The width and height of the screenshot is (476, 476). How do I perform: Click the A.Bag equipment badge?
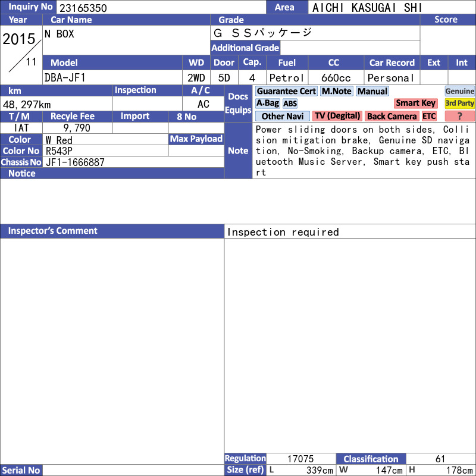tap(267, 103)
